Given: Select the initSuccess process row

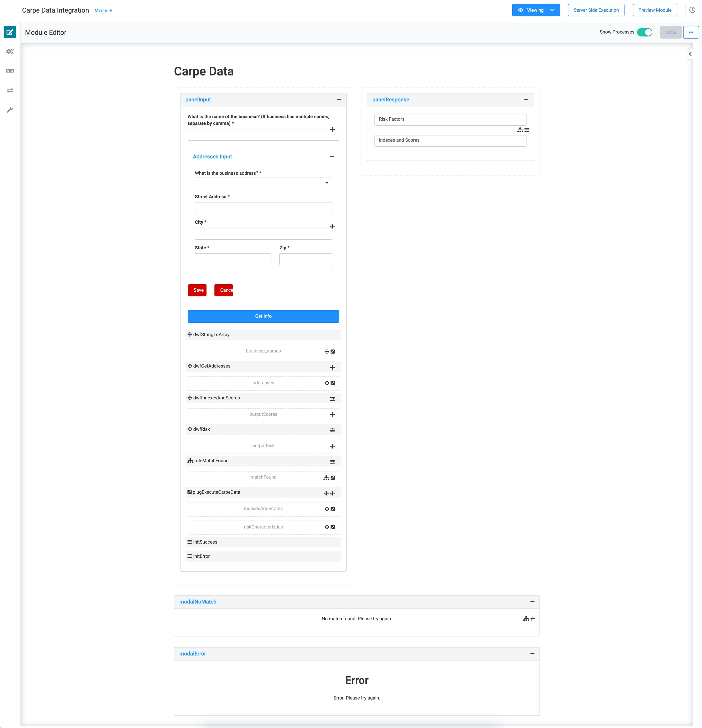Looking at the screenshot, I should (x=263, y=542).
